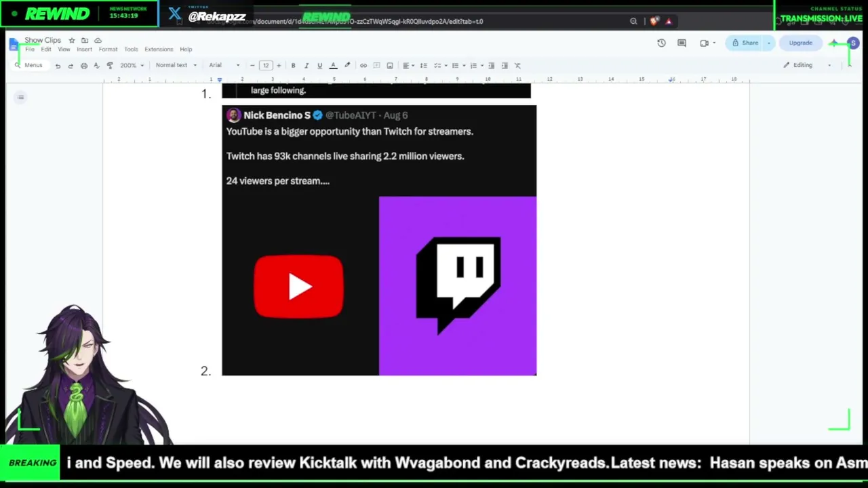Open the Insert menu

pos(84,49)
